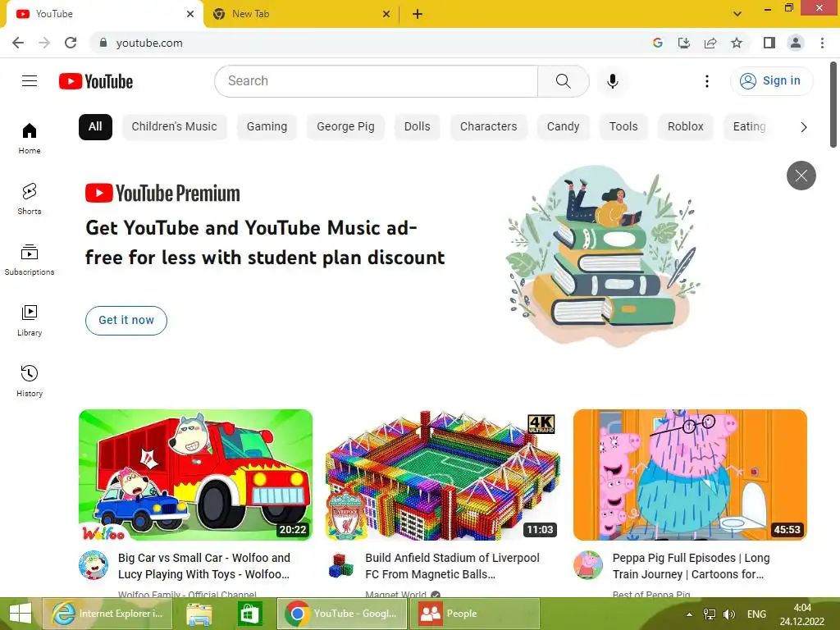Click the youtube.com address bar

[x=370, y=43]
